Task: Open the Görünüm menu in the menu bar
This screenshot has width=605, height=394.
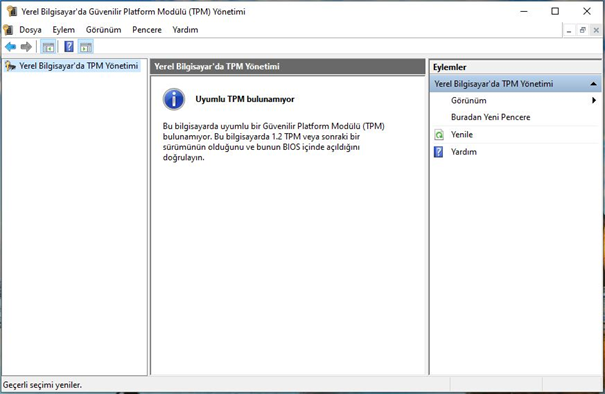Action: (x=103, y=30)
